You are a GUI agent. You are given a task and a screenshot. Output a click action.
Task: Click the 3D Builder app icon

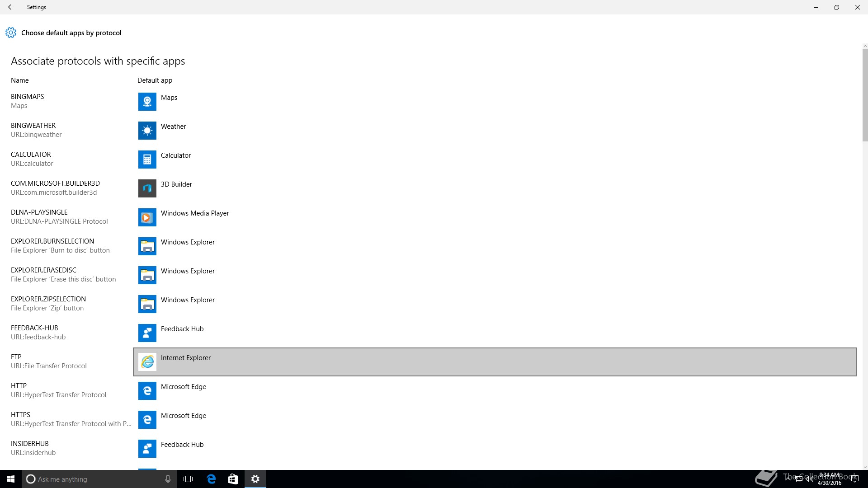[x=147, y=188]
